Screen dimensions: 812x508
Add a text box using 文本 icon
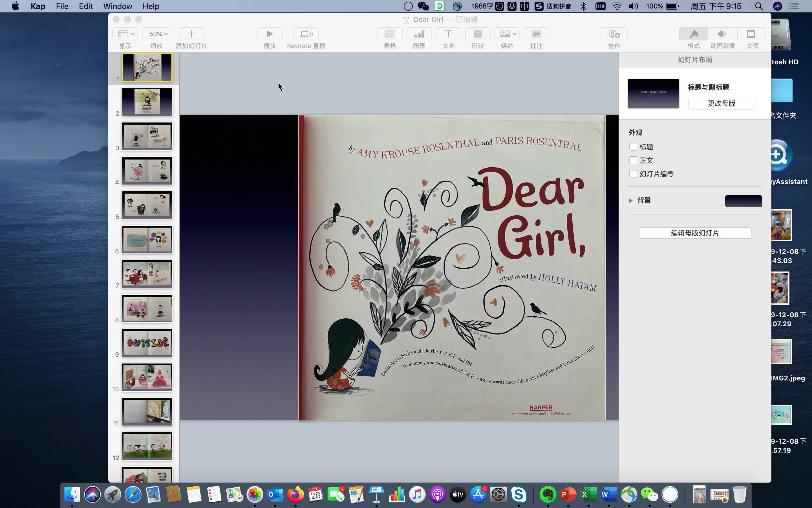(448, 34)
